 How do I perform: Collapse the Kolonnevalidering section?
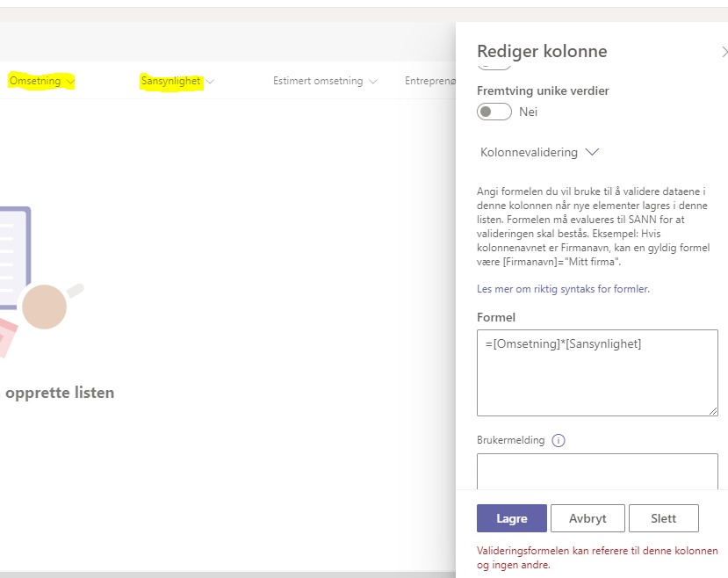(x=592, y=152)
